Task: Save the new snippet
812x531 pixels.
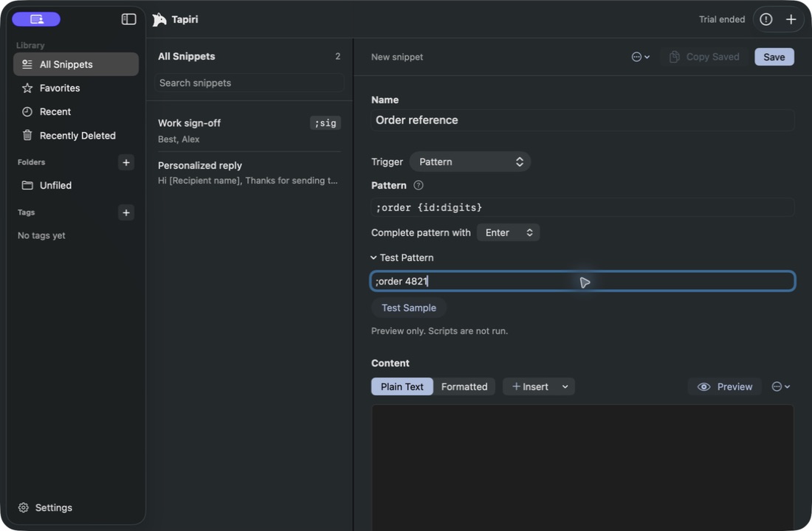Action: 774,57
